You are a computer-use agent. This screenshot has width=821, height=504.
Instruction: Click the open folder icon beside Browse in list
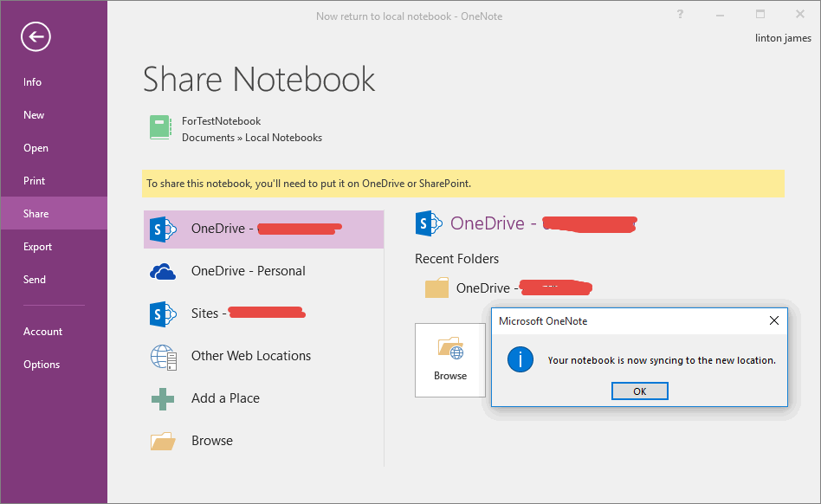pos(163,441)
